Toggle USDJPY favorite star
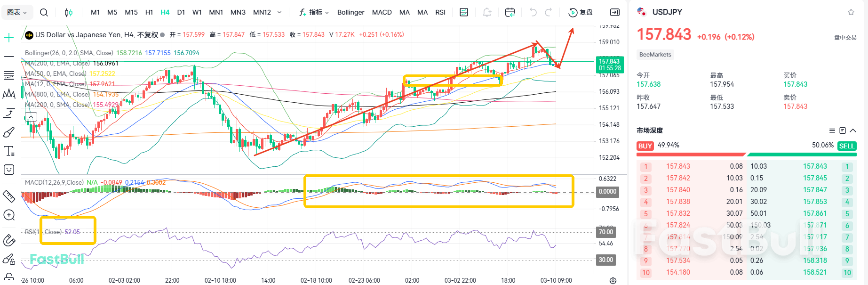The image size is (868, 285). click(851, 12)
